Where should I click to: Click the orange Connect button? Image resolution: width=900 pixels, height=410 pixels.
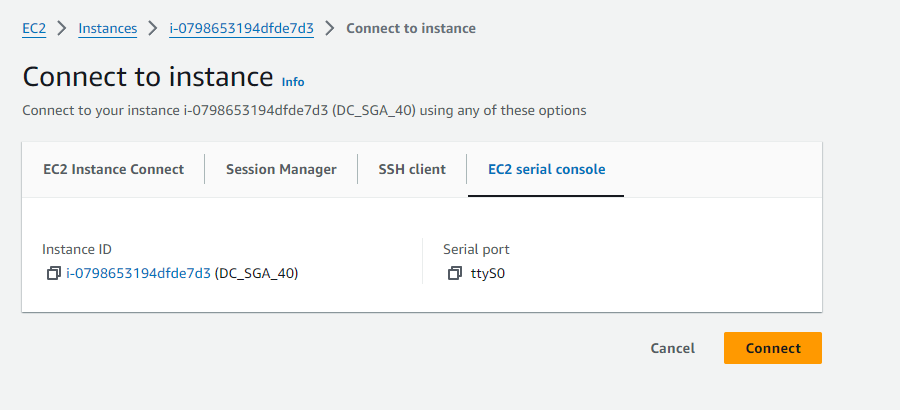click(773, 348)
